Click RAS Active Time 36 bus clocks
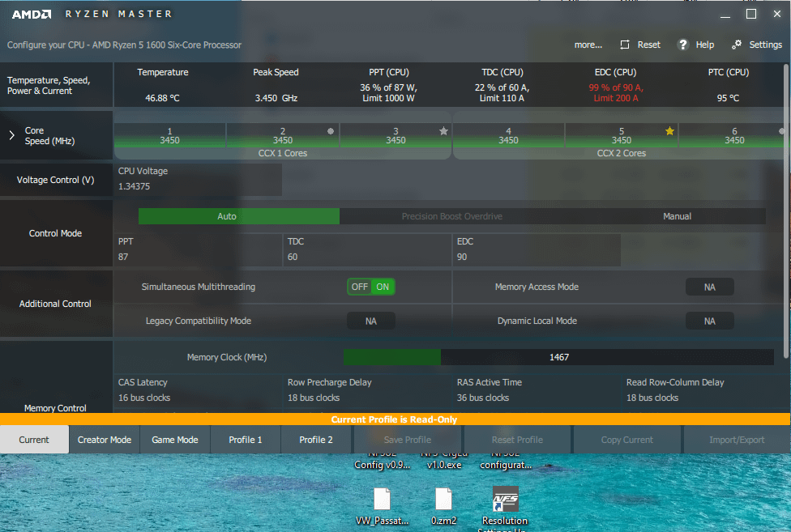The width and height of the screenshot is (791, 532). pyautogui.click(x=537, y=390)
